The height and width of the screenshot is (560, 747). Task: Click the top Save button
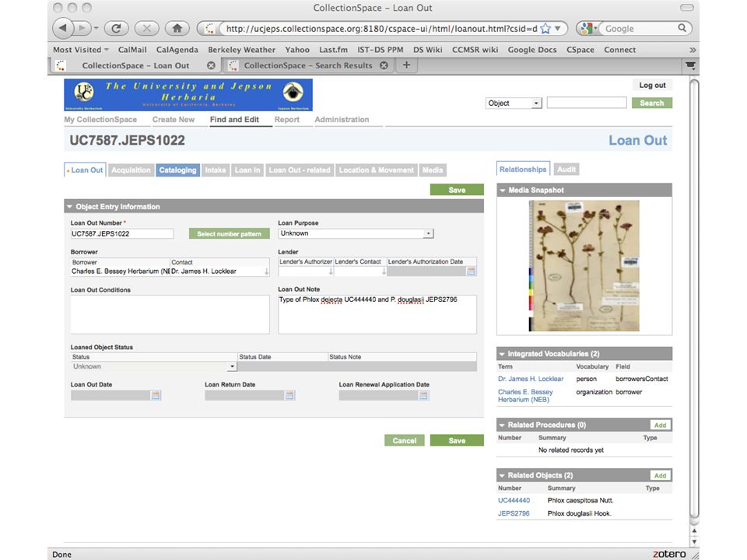click(457, 190)
